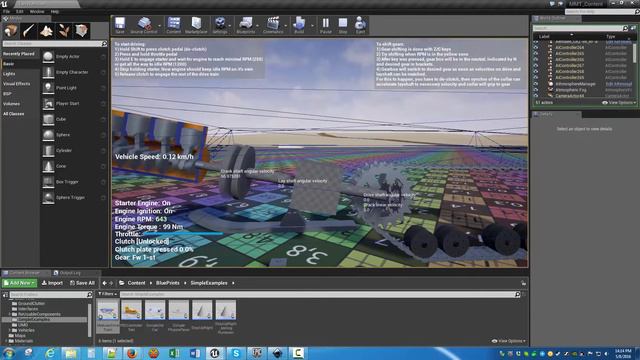Open the File menu
The image size is (640, 360).
(x=7, y=11)
